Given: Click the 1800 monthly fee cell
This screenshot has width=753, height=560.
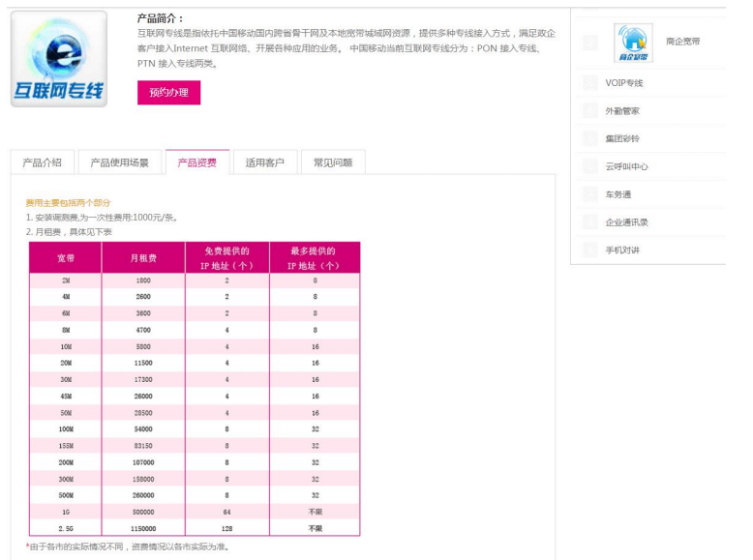Looking at the screenshot, I should (143, 280).
